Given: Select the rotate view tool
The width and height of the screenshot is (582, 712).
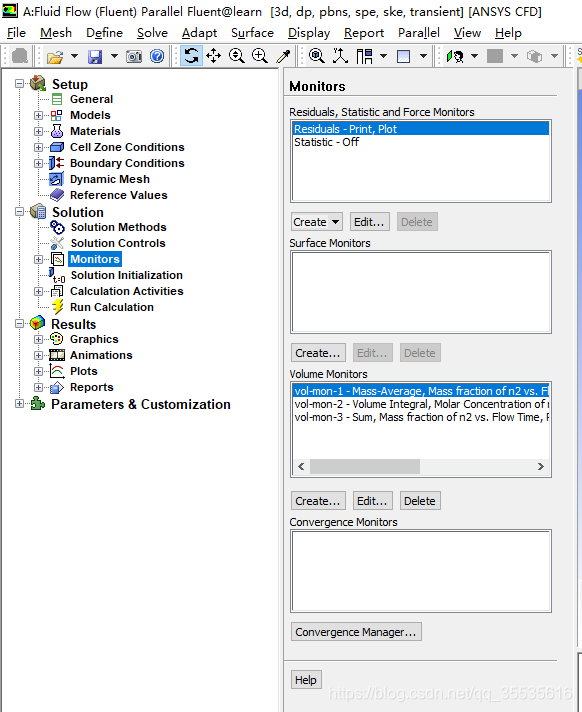Looking at the screenshot, I should 191,56.
